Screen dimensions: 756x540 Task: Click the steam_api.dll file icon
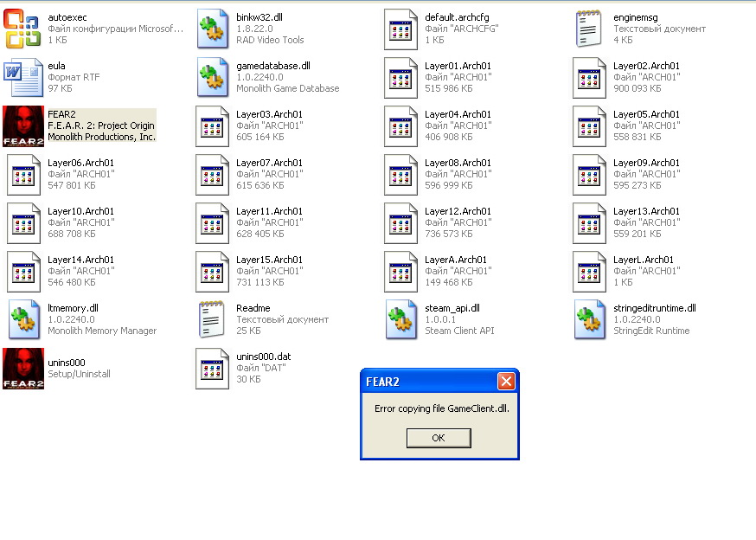click(x=401, y=319)
